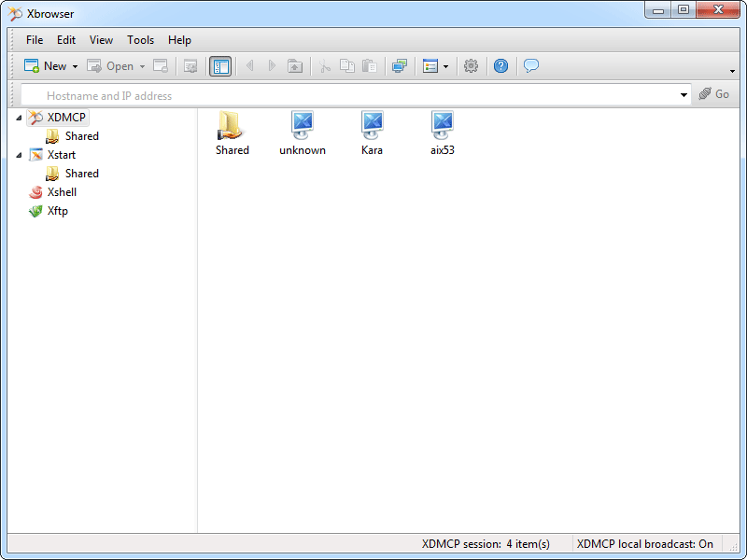
Task: Click the Go button to search hosts
Action: (715, 94)
